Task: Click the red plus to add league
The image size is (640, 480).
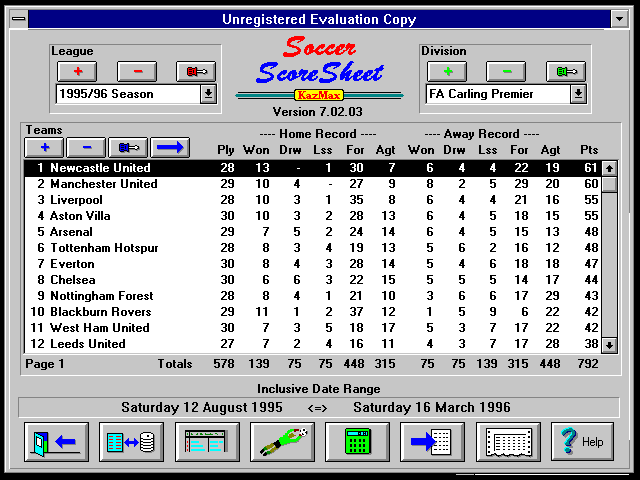Action: [x=77, y=71]
